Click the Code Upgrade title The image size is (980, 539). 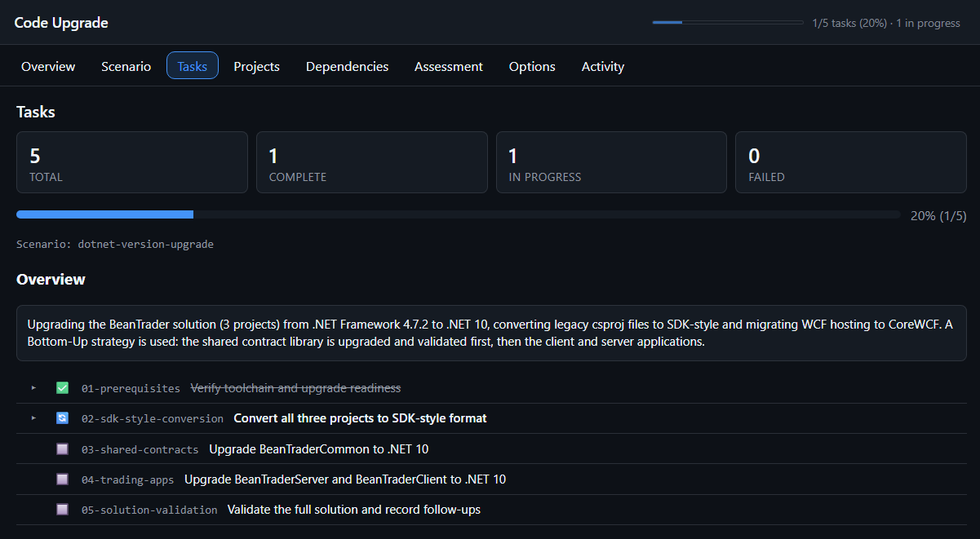point(61,23)
